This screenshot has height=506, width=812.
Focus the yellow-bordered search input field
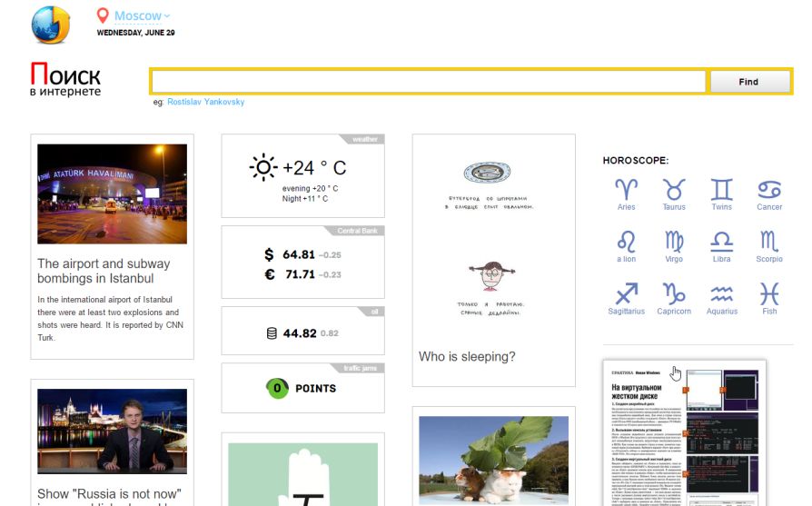[429, 82]
